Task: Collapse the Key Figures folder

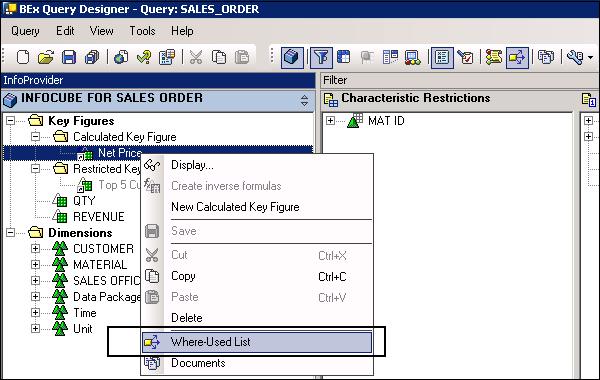Action: pos(11,121)
